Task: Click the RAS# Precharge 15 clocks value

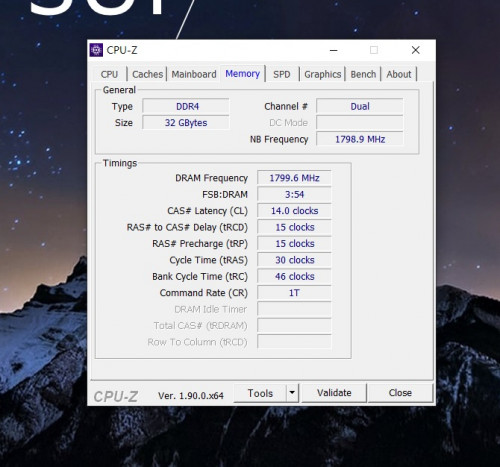Action: tap(294, 243)
